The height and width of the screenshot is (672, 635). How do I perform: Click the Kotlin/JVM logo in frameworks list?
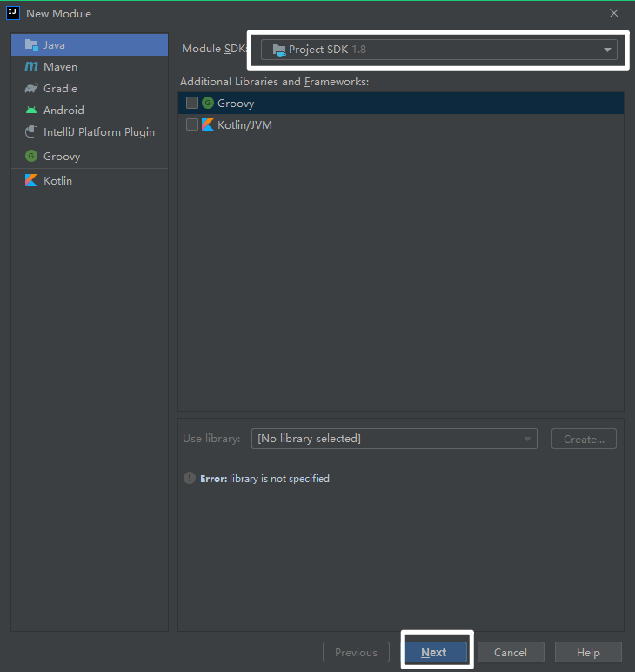tap(208, 124)
